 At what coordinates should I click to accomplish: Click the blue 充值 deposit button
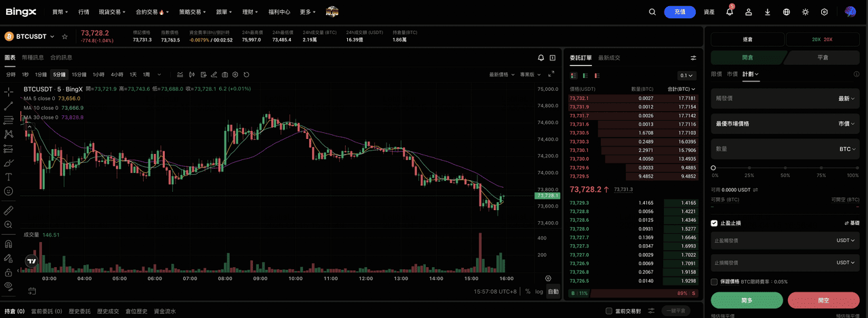[679, 12]
